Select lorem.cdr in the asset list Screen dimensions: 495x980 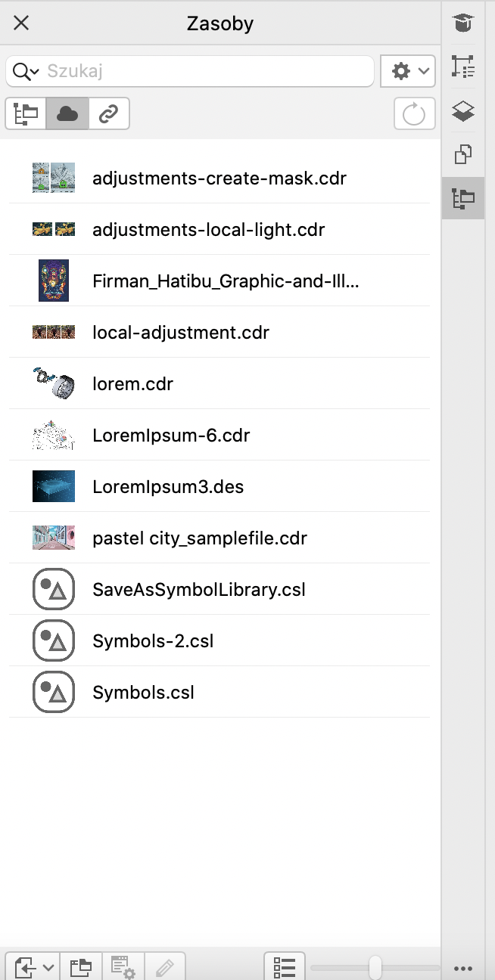point(132,384)
